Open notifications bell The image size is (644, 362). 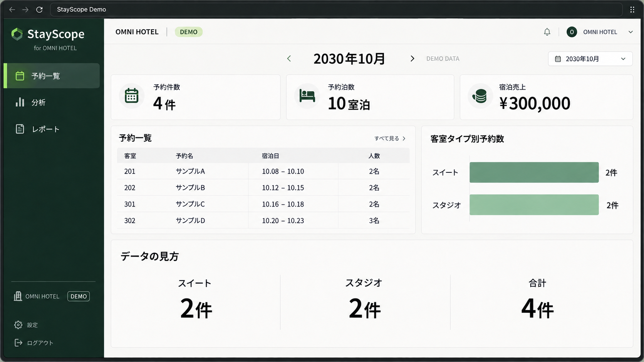547,32
